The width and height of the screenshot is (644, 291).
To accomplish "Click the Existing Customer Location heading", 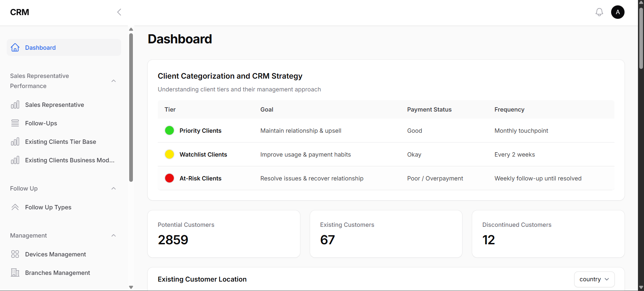I will coord(202,279).
